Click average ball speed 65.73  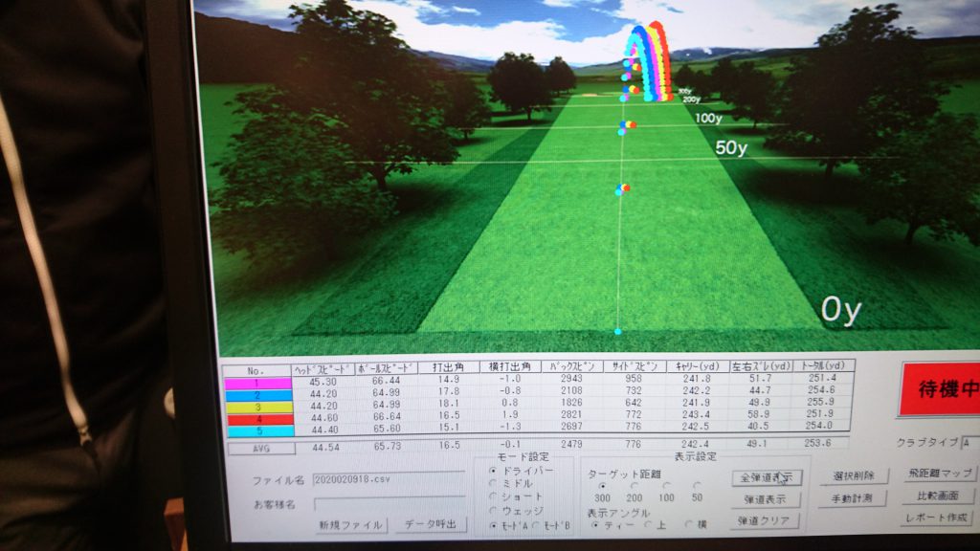pyautogui.click(x=389, y=446)
